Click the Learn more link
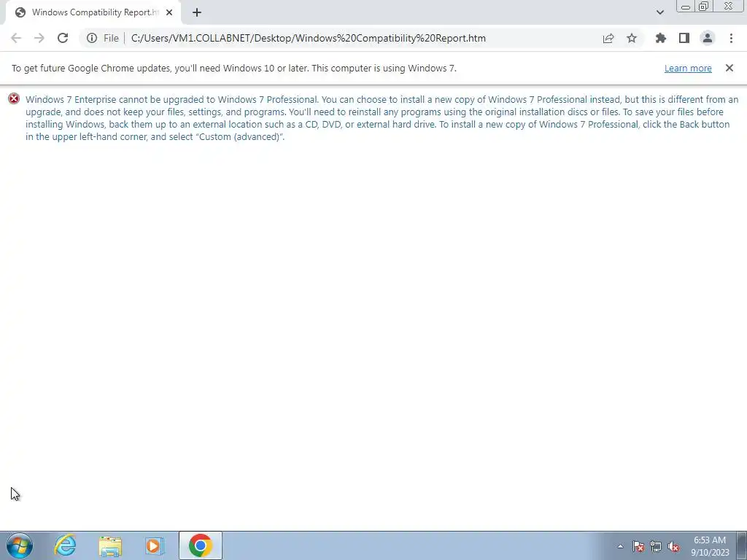This screenshot has height=560, width=747. pos(688,68)
